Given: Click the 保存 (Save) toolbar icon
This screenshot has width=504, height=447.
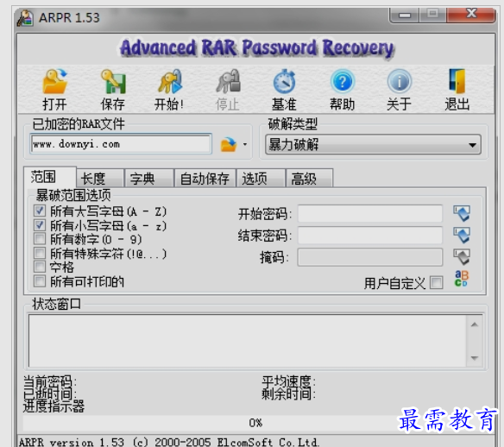Looking at the screenshot, I should tap(113, 82).
